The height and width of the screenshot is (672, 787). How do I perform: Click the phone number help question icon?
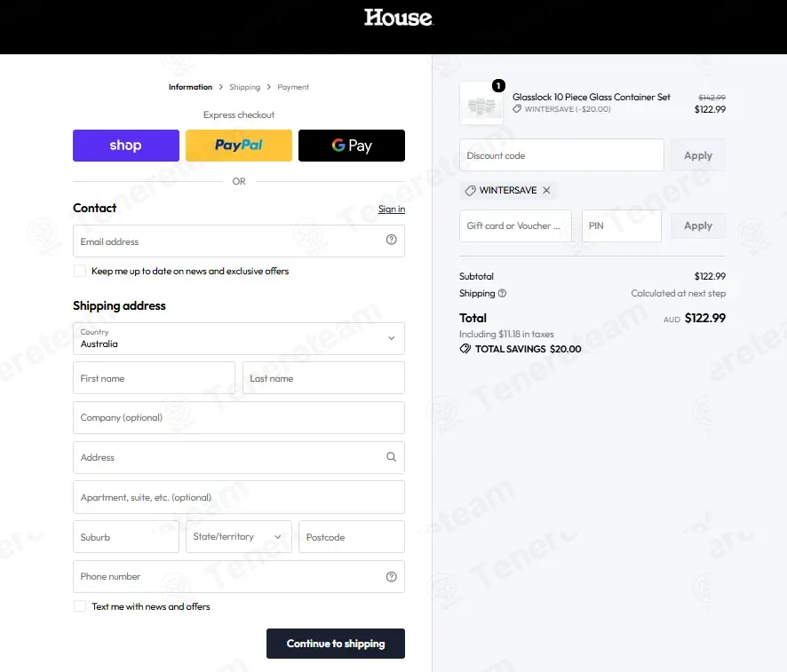[391, 577]
